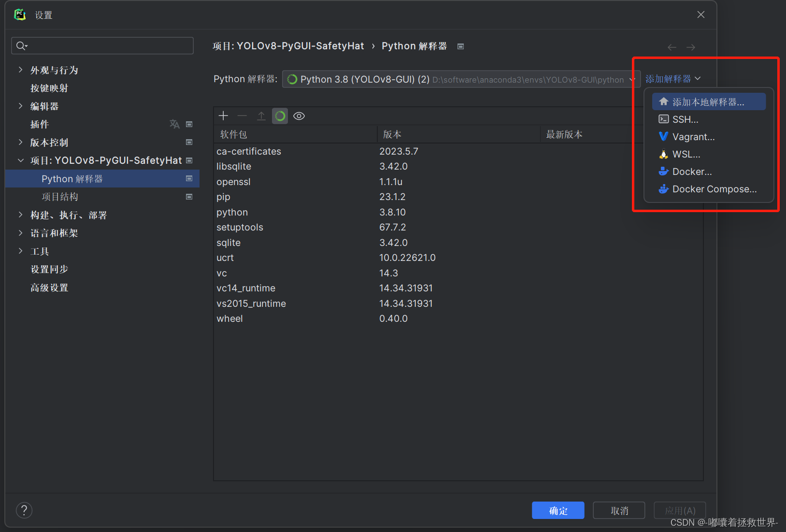786x532 pixels.
Task: Open 插件 settings page
Action: pos(40,124)
